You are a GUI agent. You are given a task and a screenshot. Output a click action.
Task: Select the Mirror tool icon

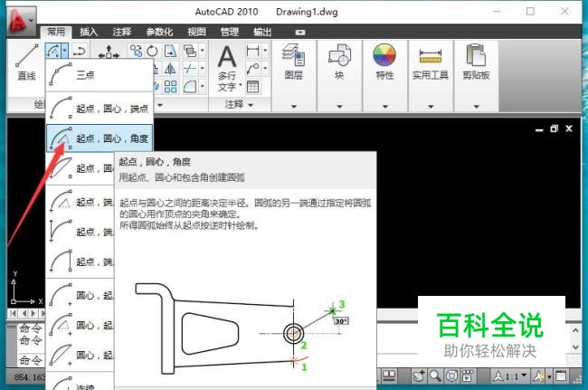(170, 68)
